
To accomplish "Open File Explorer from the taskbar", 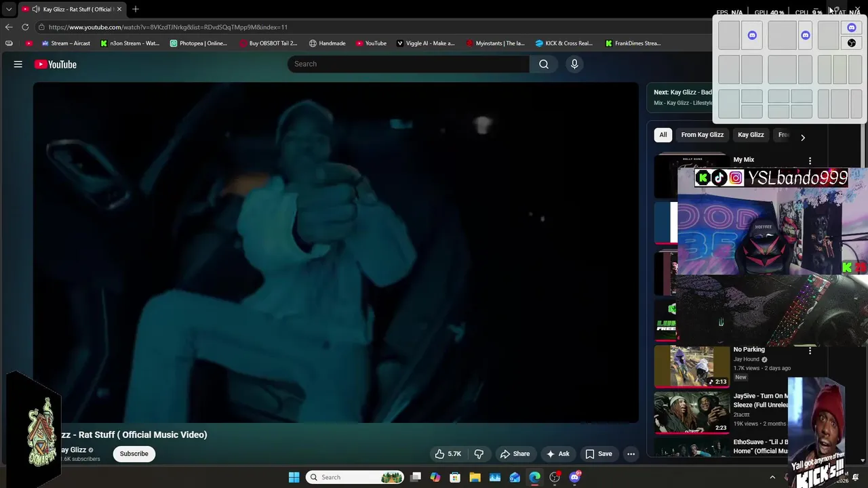I will point(475,477).
